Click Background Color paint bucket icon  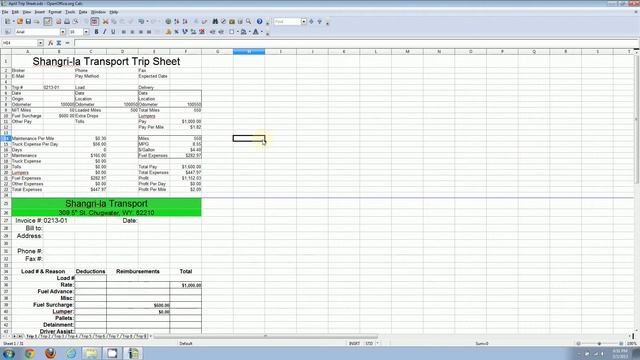click(244, 32)
